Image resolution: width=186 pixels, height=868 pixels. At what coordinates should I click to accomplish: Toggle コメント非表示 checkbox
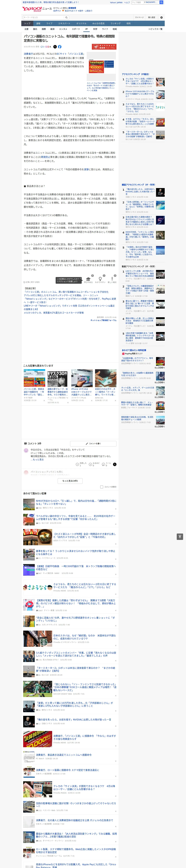click(x=102, y=487)
